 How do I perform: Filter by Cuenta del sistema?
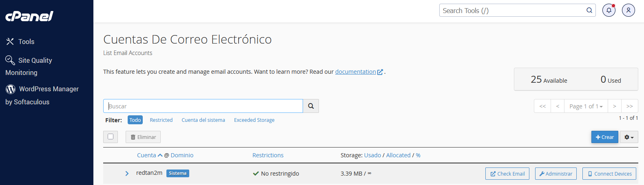pyautogui.click(x=203, y=120)
